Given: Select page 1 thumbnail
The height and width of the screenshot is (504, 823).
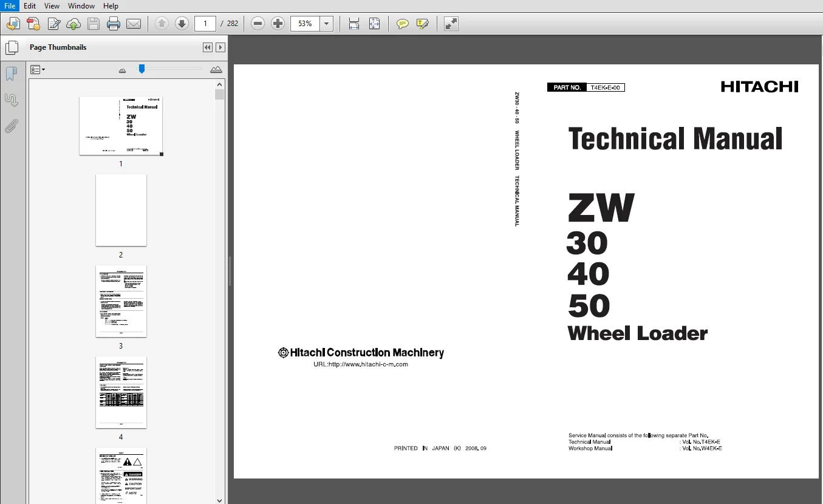Looking at the screenshot, I should (x=121, y=126).
